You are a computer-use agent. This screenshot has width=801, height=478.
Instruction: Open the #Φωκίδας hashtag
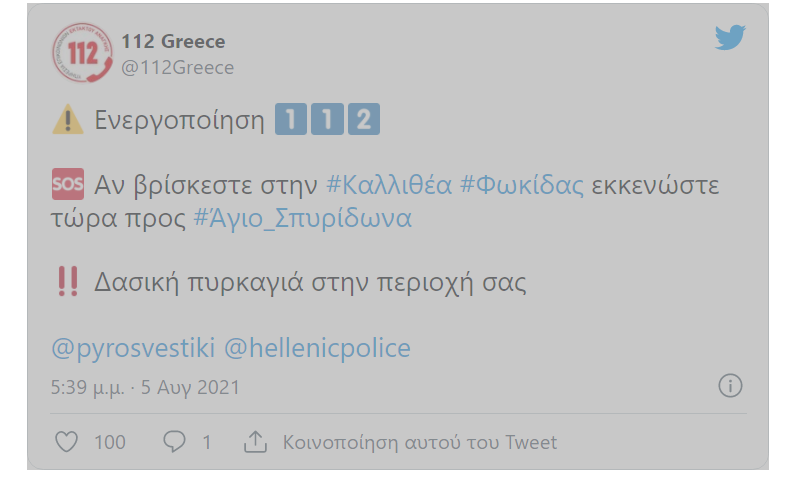pos(521,186)
